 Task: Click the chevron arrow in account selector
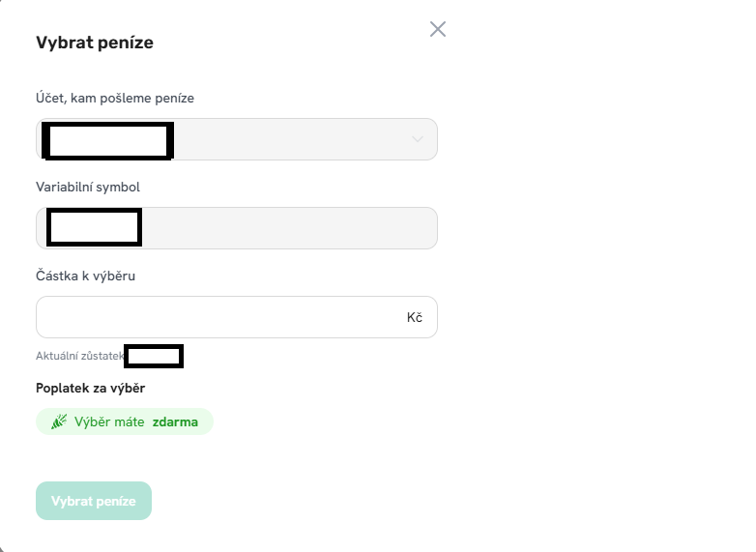click(x=418, y=139)
